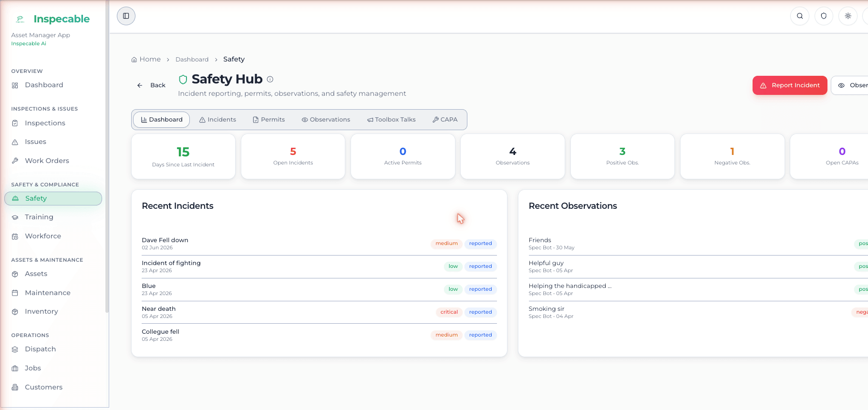Click the Inventory box icon

click(x=15, y=312)
